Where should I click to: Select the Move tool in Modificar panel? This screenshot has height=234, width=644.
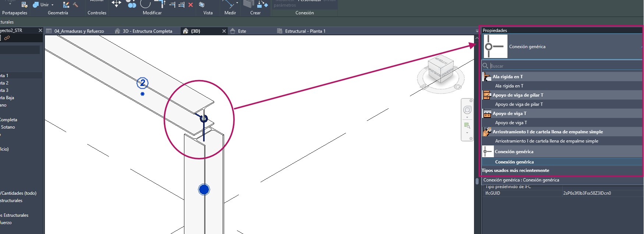[x=116, y=4]
